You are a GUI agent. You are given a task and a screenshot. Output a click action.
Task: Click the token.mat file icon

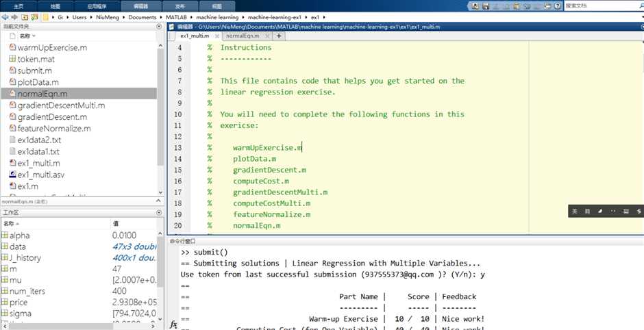(12, 59)
